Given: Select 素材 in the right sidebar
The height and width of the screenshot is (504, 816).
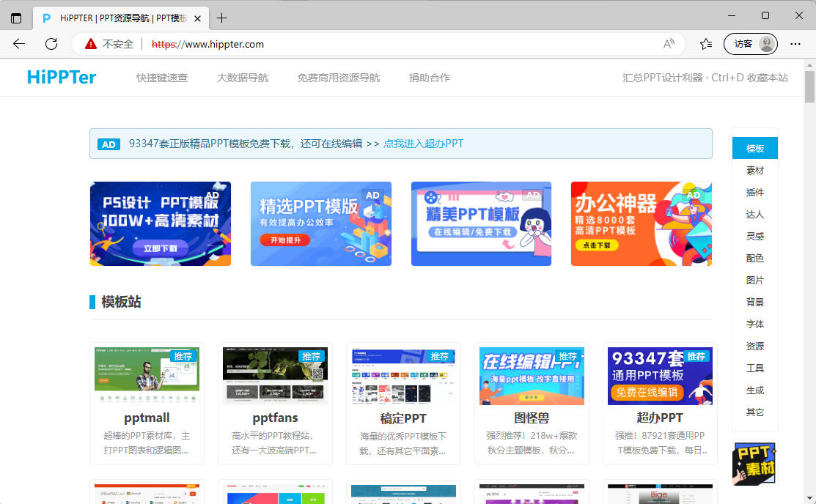Looking at the screenshot, I should click(754, 171).
